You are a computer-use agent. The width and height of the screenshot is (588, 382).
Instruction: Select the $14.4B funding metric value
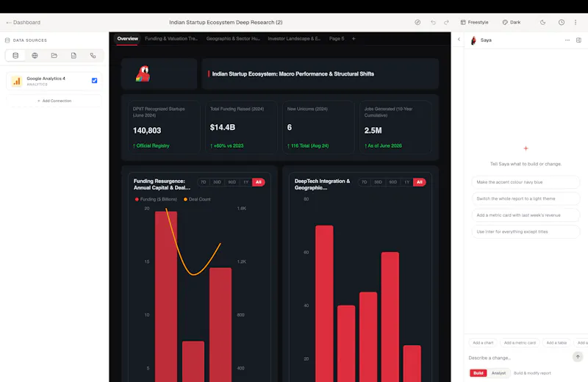click(223, 128)
